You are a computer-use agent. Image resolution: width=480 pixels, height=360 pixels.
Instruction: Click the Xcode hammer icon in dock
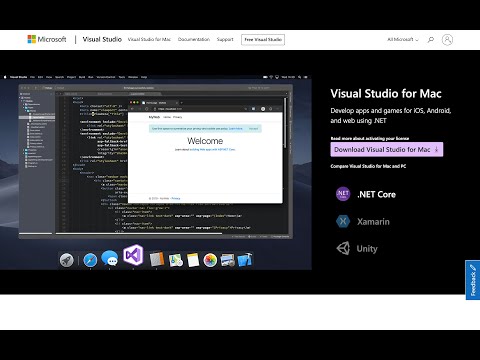pos(245,260)
